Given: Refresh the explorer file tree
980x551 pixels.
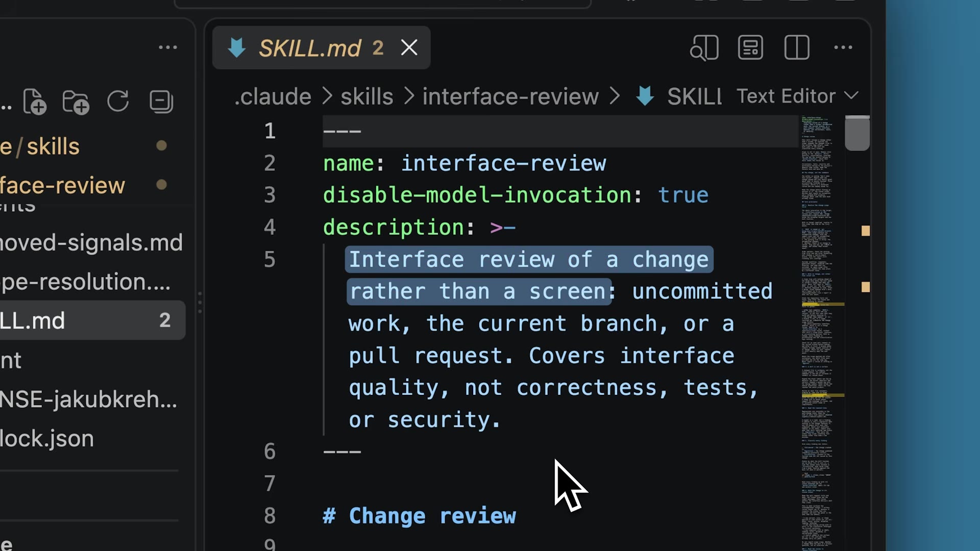Looking at the screenshot, I should pos(118,101).
